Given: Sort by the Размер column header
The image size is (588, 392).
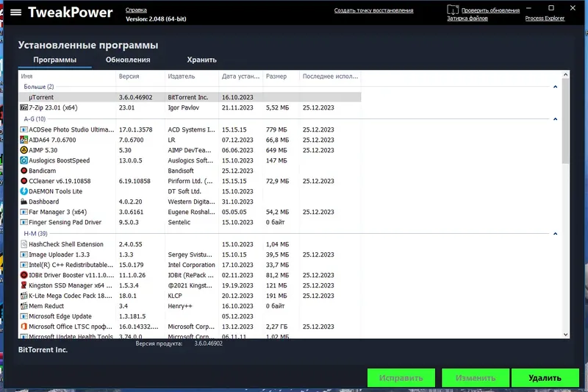Looking at the screenshot, I should pos(281,76).
